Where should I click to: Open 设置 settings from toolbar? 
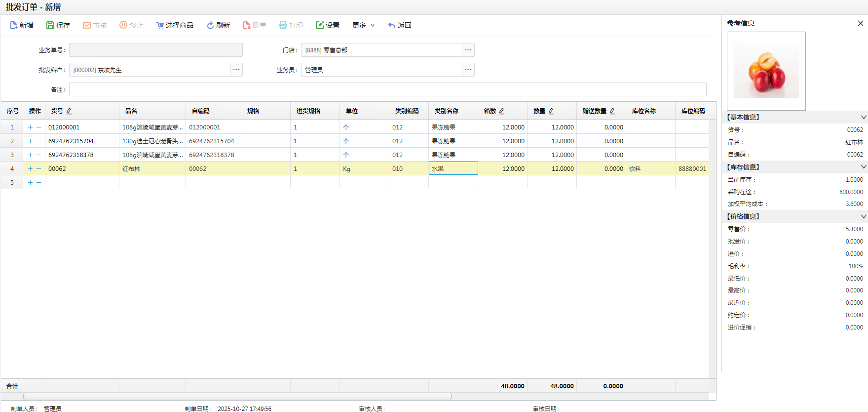(x=320, y=25)
